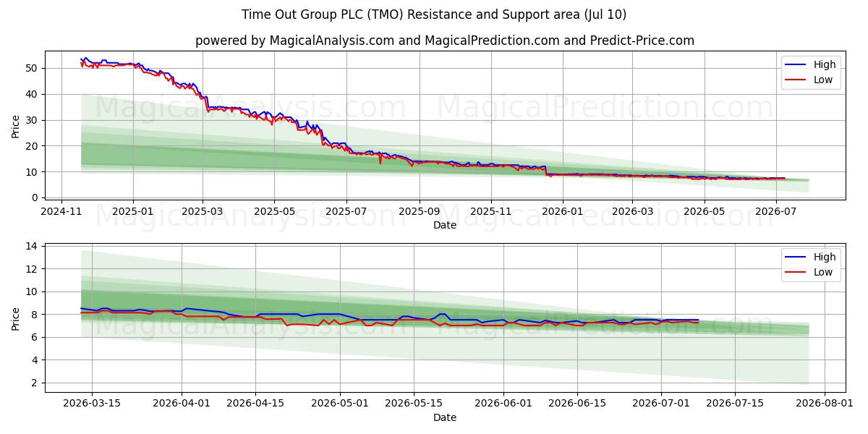Click the '2026-05-01' label on lower chart
This screenshot has height=434, width=868.
click(x=340, y=404)
